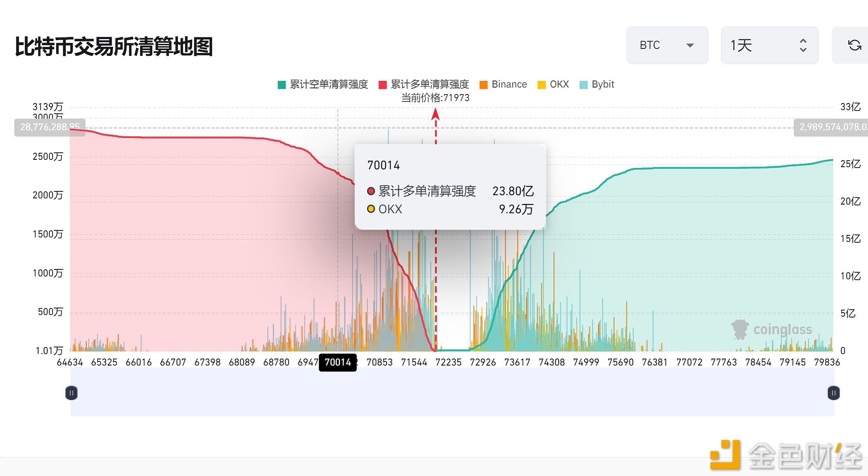Viewport: 868px width, 476px height.
Task: Click the light-blue Bybit legend swatch
Action: pos(584,85)
